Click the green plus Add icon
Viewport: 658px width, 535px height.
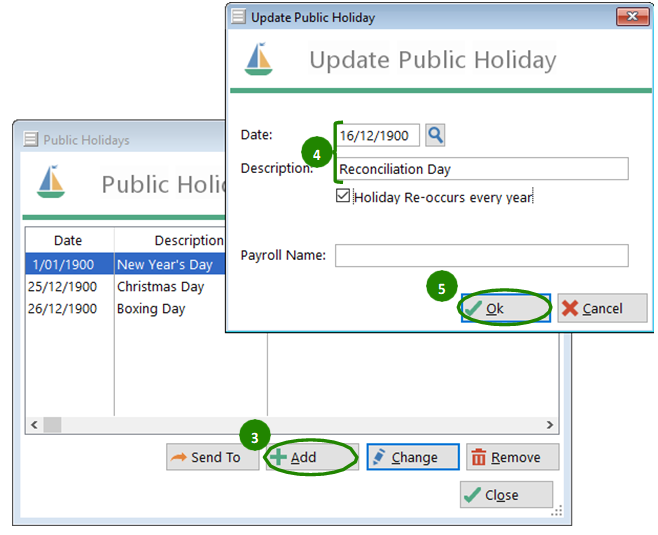[278, 457]
